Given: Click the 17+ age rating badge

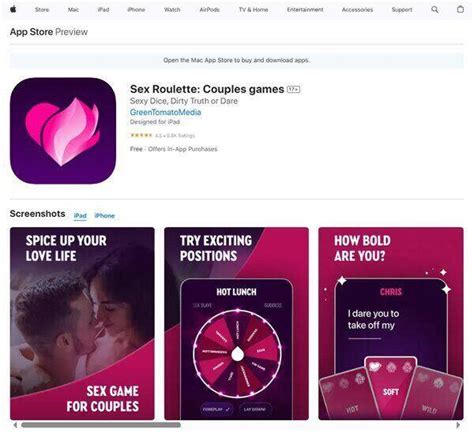Looking at the screenshot, I should click(x=294, y=89).
